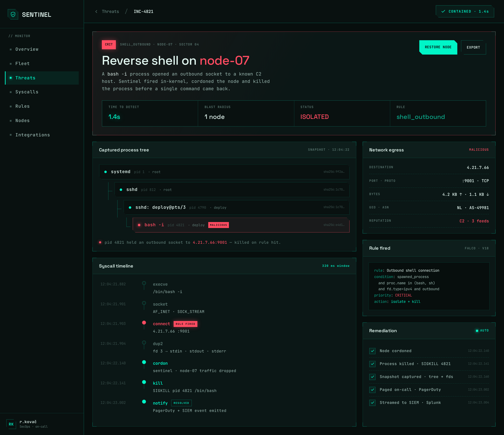Click the :9001 · TCP value
Screen dimensions: 504x435
point(475,181)
